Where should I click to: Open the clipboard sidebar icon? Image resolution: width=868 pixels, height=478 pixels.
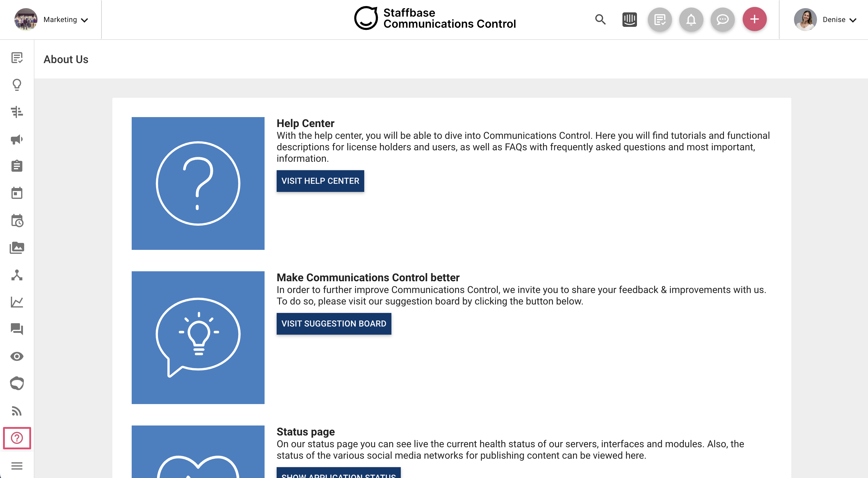click(17, 166)
